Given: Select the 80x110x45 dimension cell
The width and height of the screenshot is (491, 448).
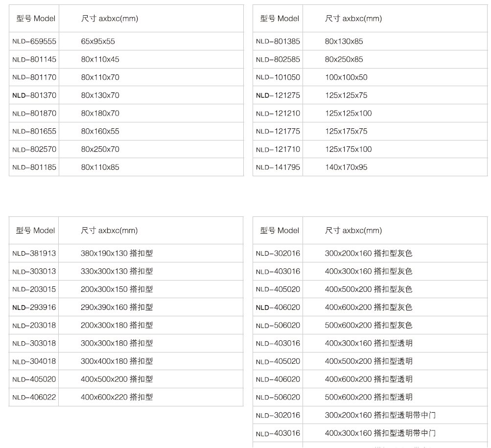Looking at the screenshot, I should (x=100, y=60).
